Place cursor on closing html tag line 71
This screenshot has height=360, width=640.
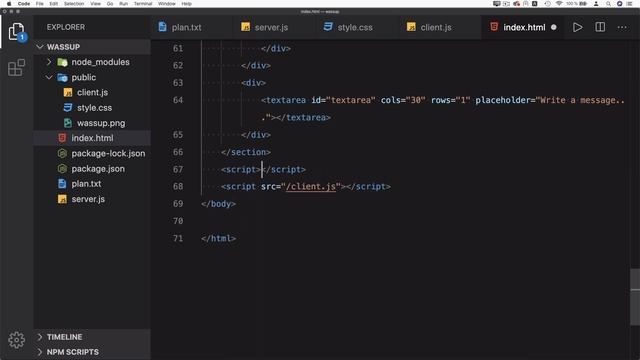218,238
